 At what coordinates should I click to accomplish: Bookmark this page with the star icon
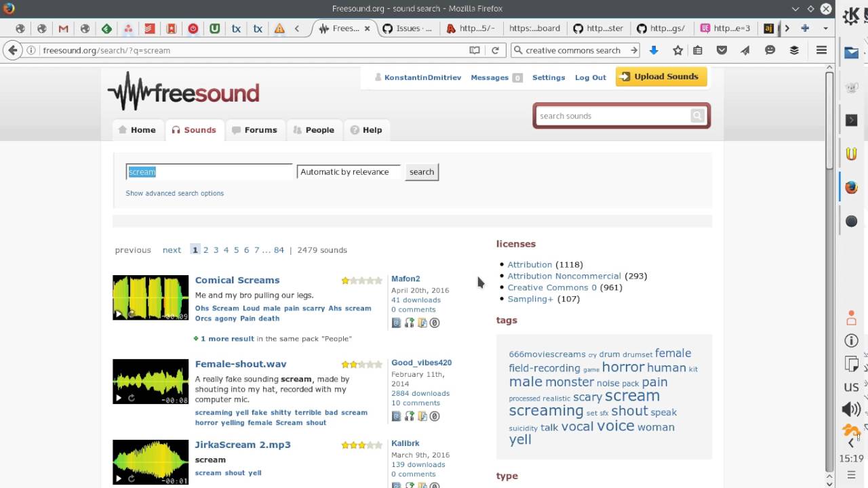pyautogui.click(x=677, y=50)
